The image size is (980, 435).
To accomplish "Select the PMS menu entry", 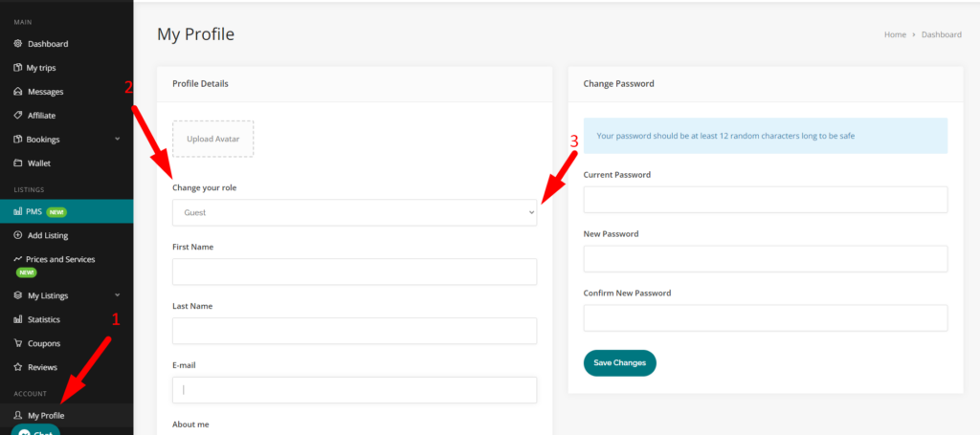I will point(66,211).
